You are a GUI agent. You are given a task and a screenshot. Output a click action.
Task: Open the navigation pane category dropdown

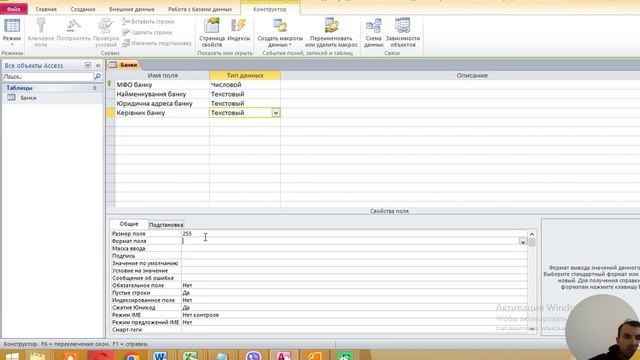pyautogui.click(x=88, y=65)
